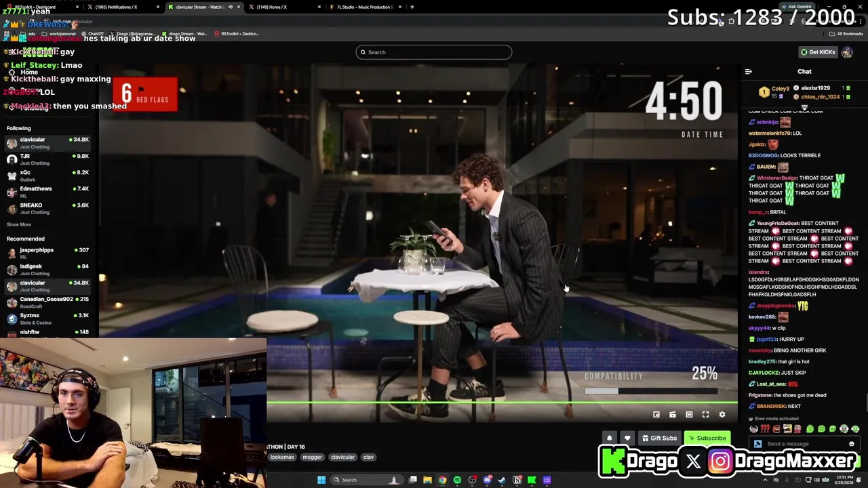Switch the player to theater mode
Image resolution: width=868 pixels, height=488 pixels.
tap(689, 414)
